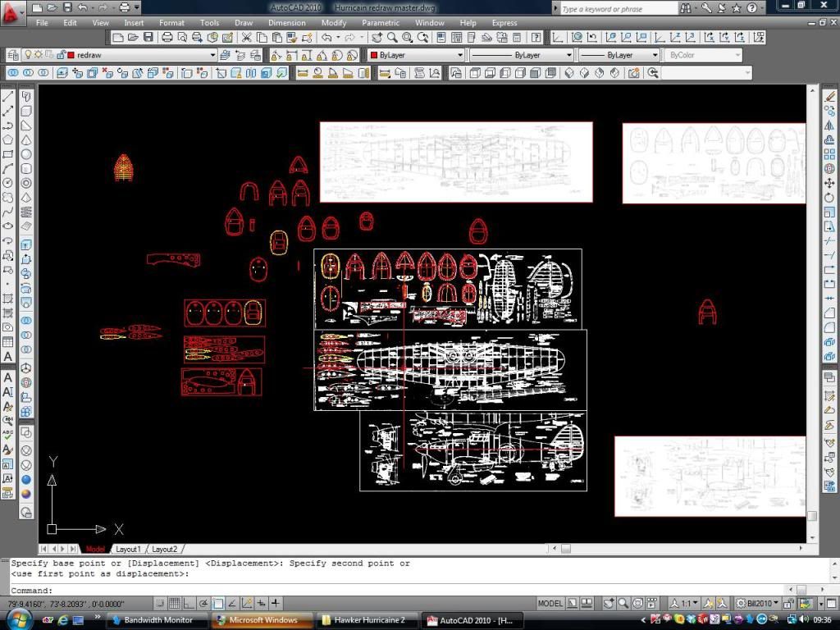This screenshot has height=630, width=840.
Task: Open the Dimension menu
Action: coord(287,23)
